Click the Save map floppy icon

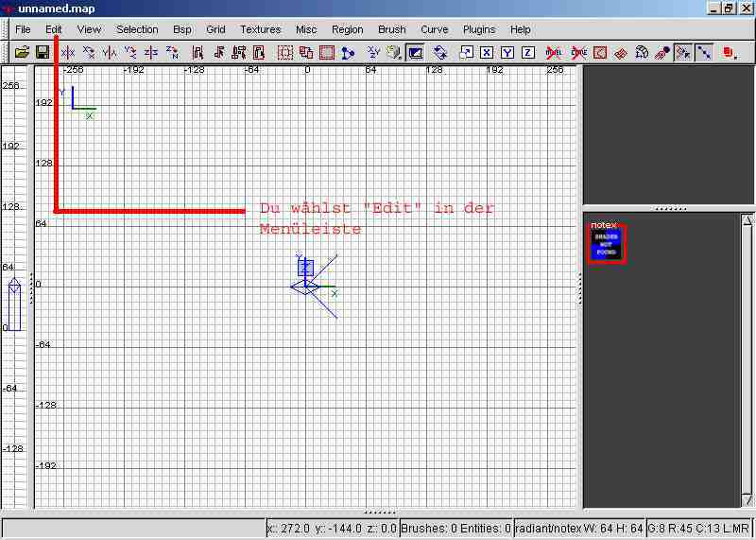click(43, 53)
